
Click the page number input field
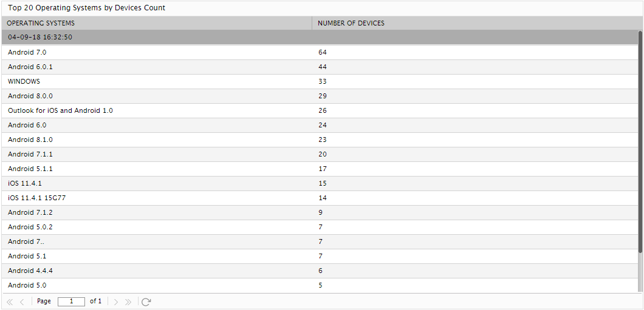(72, 302)
